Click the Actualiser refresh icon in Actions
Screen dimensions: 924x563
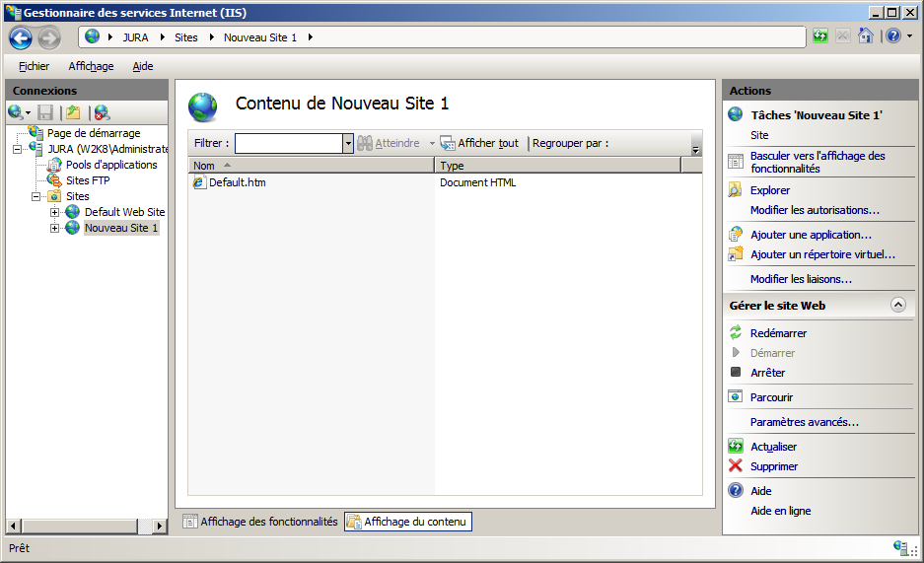tap(736, 447)
